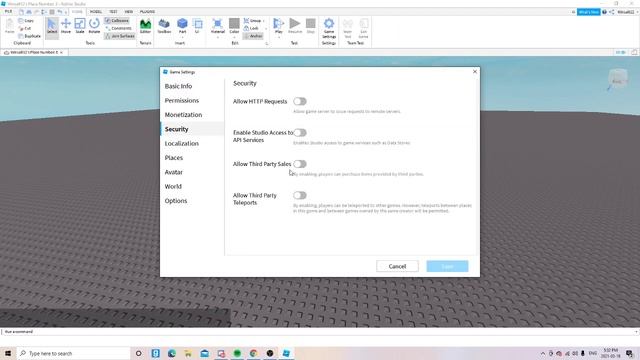Viewport: 640px width, 360px height.
Task: Expand the Color dropdown arrow
Action: [234, 38]
